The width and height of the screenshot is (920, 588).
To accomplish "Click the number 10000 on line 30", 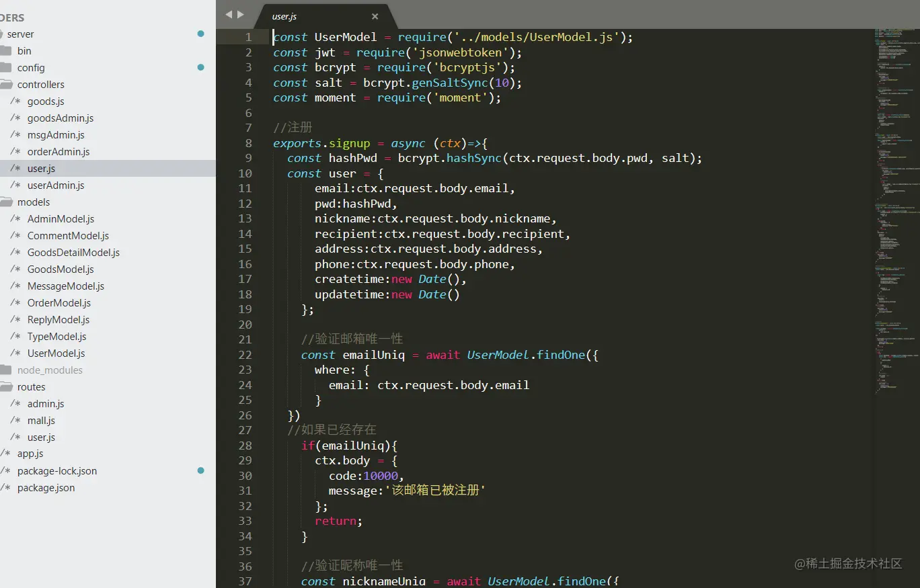I will tap(381, 476).
